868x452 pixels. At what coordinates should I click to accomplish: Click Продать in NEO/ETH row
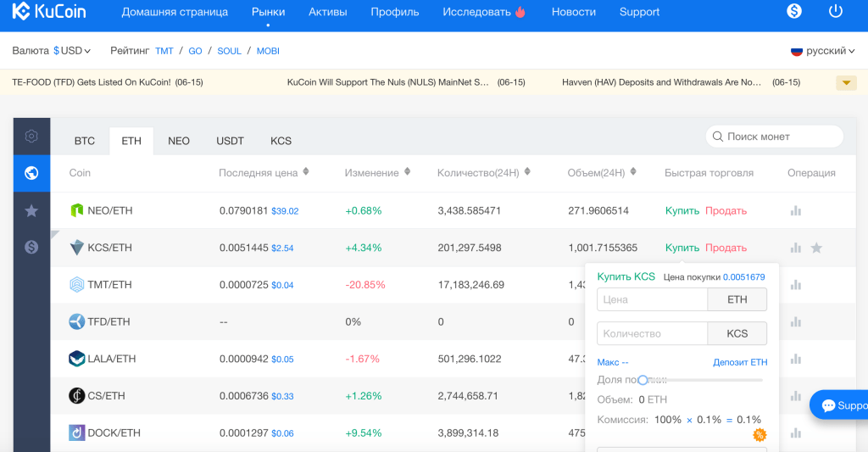pyautogui.click(x=726, y=210)
